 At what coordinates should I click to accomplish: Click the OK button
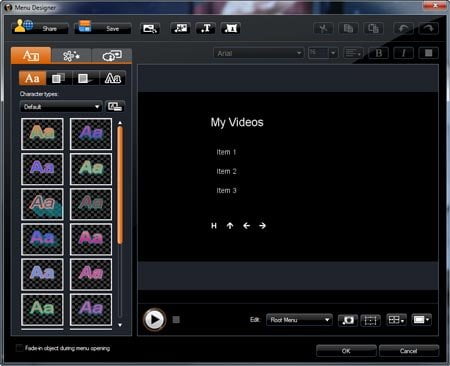point(346,351)
